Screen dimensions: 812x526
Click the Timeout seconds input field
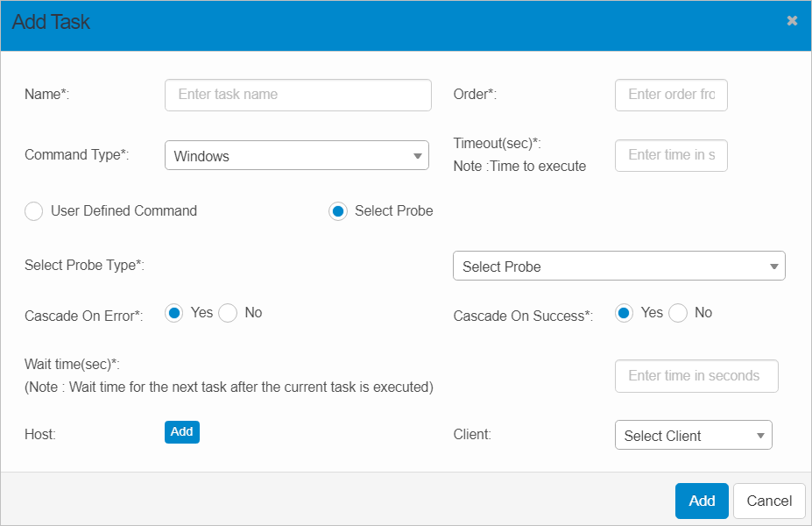(671, 155)
